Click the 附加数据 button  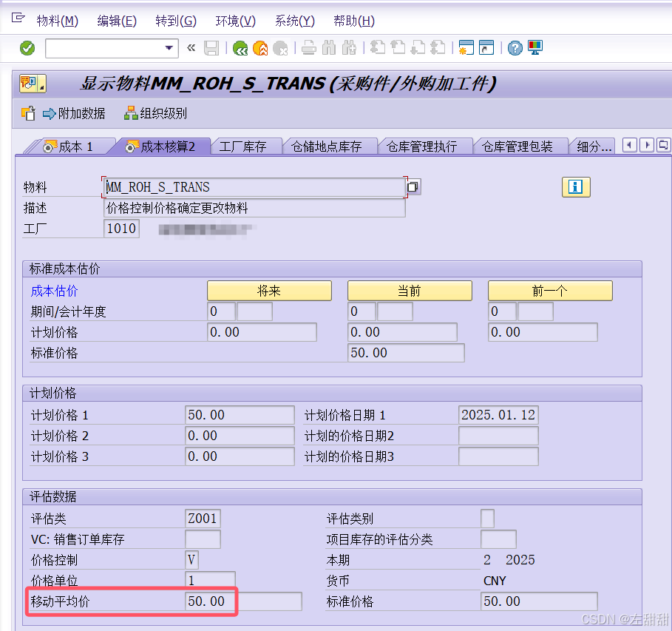tap(74, 113)
